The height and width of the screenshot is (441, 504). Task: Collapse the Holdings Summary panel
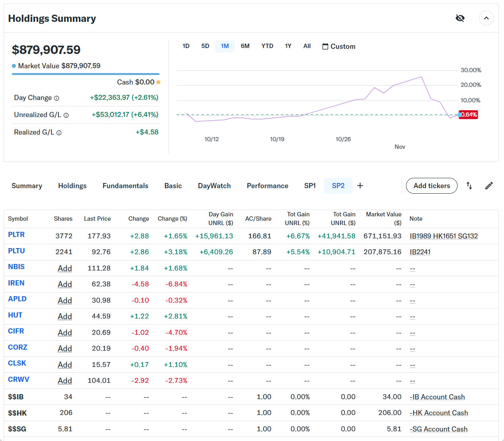click(x=486, y=18)
